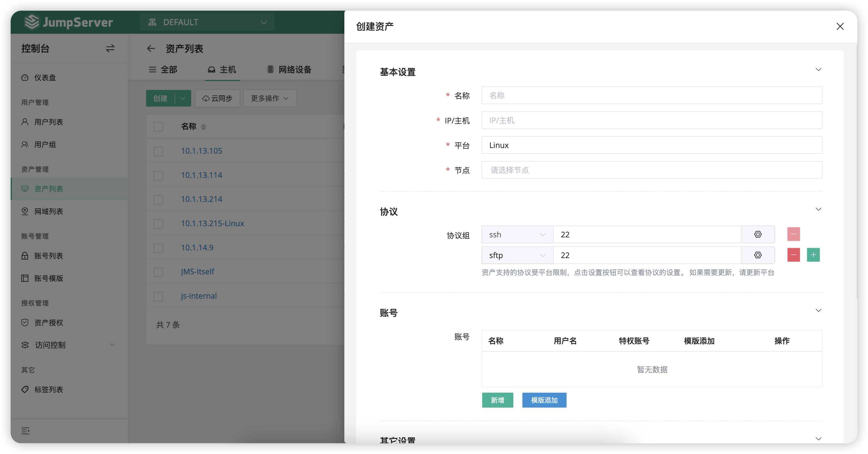
Task: Open the ssh protocol type dropdown
Action: (x=517, y=235)
